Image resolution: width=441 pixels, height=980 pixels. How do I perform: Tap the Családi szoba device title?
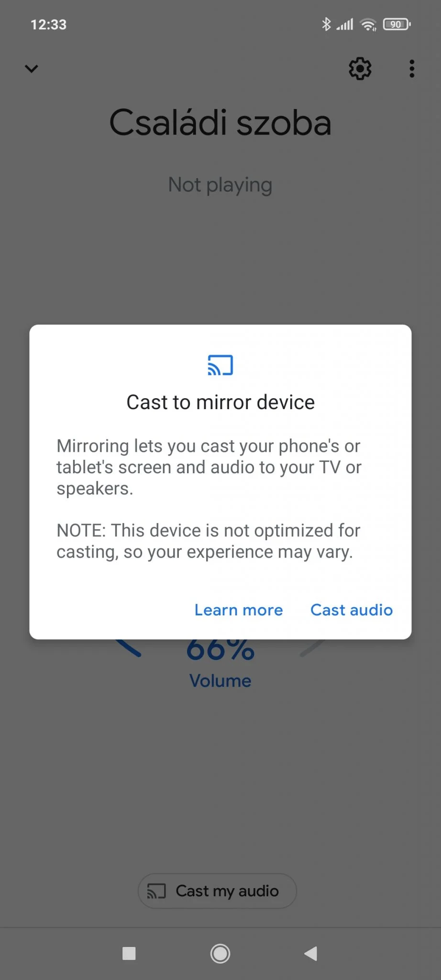click(x=220, y=123)
